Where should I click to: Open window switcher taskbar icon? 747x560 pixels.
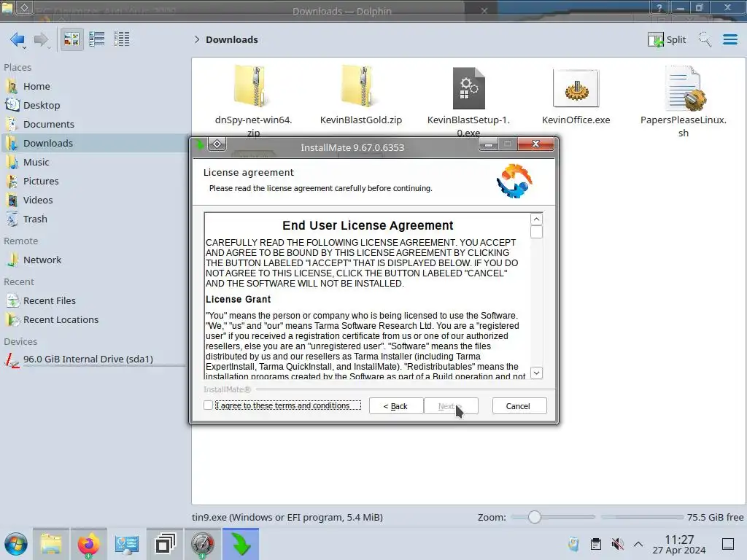pos(165,544)
